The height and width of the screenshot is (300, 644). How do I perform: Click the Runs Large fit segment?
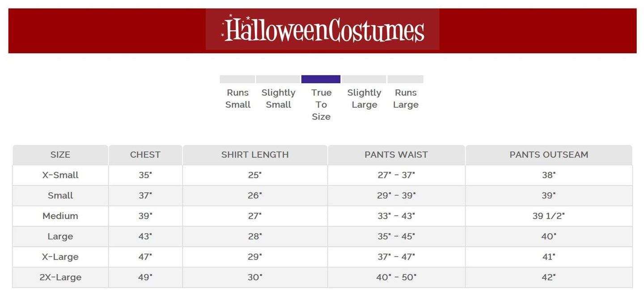(x=405, y=79)
